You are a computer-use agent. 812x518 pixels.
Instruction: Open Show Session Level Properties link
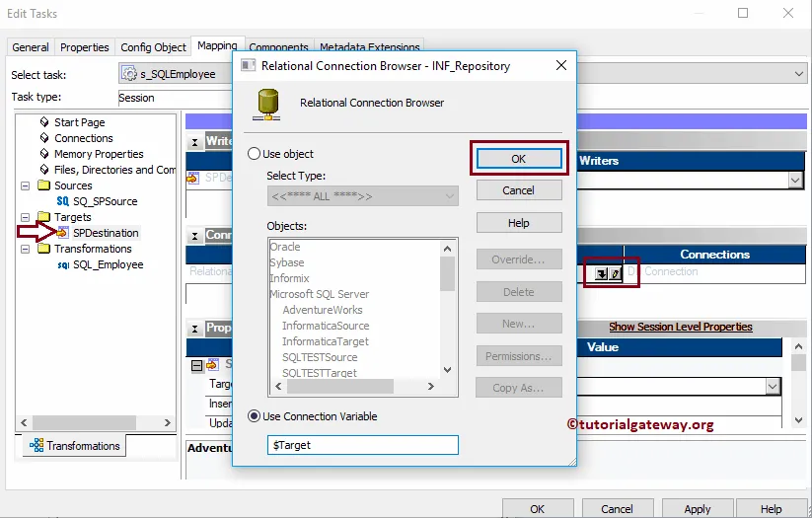coord(681,327)
